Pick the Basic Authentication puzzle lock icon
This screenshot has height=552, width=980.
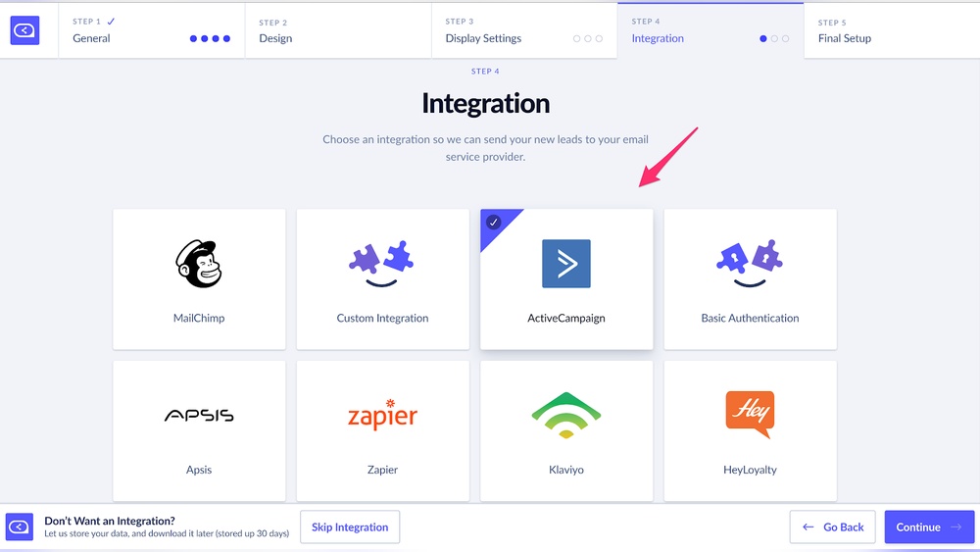click(x=750, y=263)
